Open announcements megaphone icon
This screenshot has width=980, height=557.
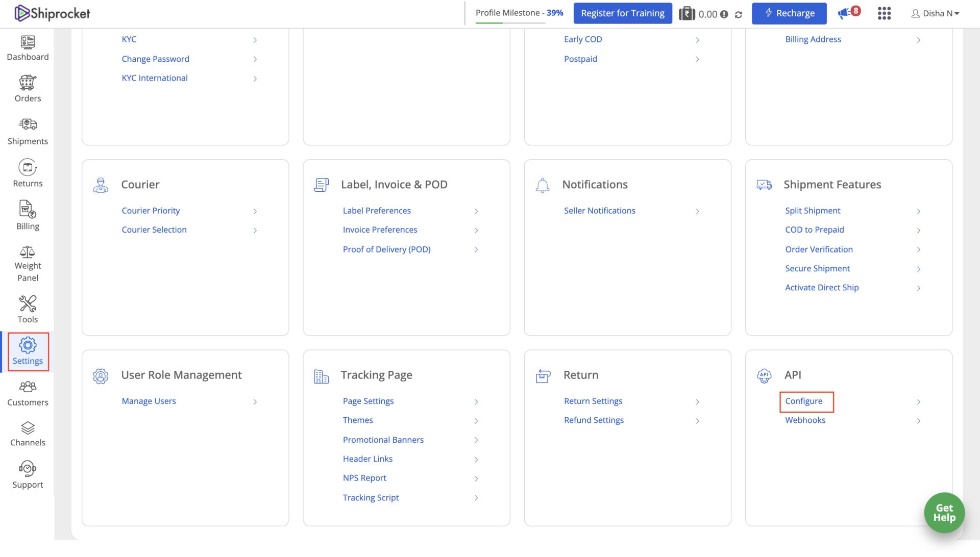(844, 14)
